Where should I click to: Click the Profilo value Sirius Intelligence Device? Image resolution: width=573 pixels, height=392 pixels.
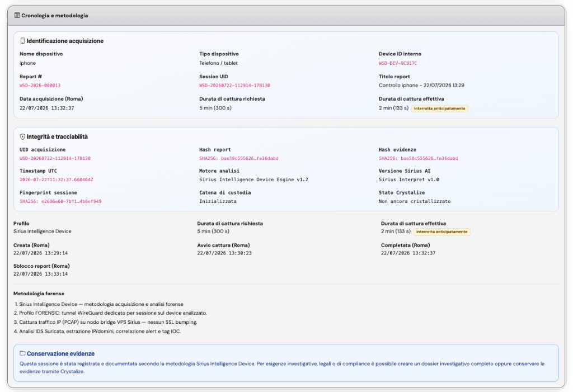point(43,232)
